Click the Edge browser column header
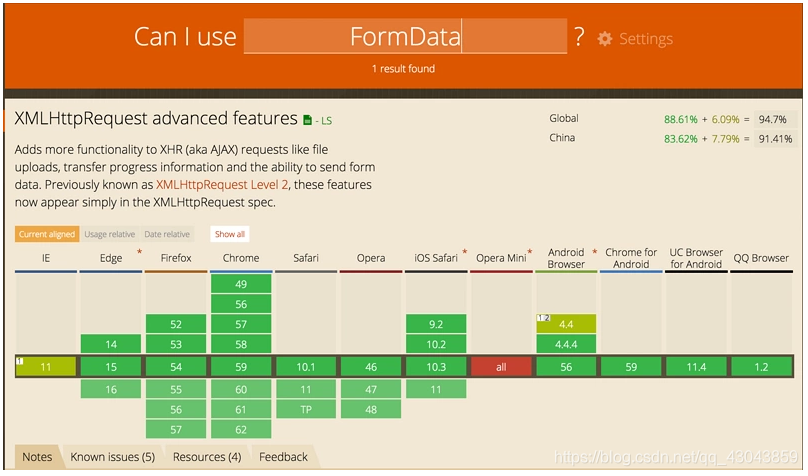Screen dimensions: 808x476 [x=111, y=258]
